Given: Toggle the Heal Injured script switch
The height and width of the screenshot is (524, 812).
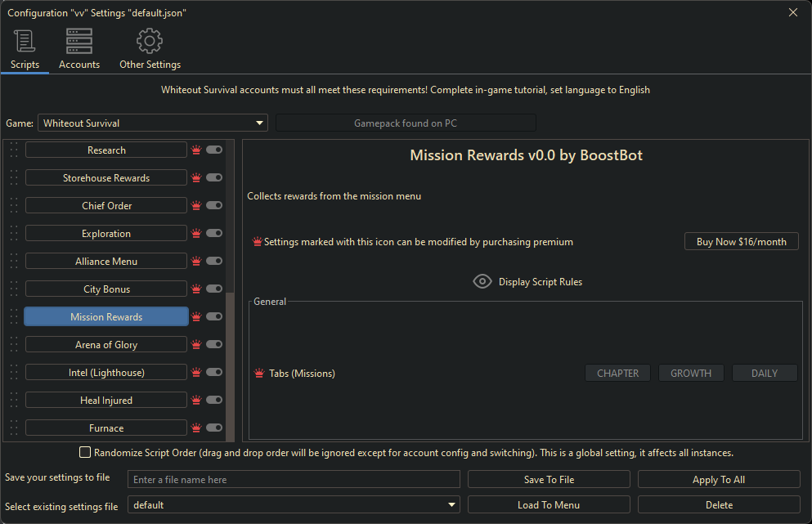Looking at the screenshot, I should (x=214, y=400).
